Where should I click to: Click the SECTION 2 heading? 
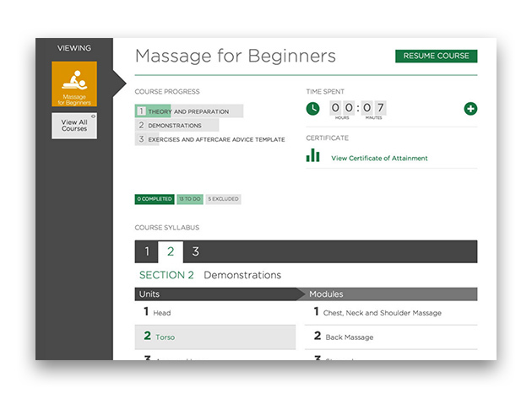(x=166, y=275)
